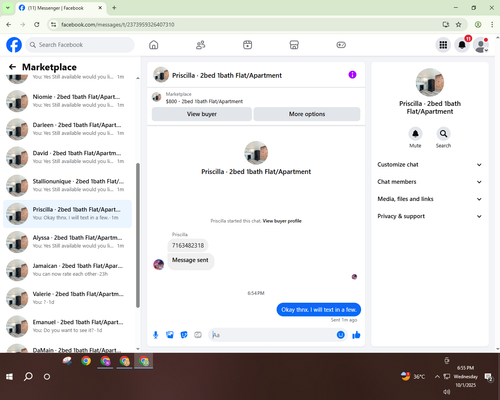
Task: Open Jamaican's chat thread
Action: (x=67, y=270)
